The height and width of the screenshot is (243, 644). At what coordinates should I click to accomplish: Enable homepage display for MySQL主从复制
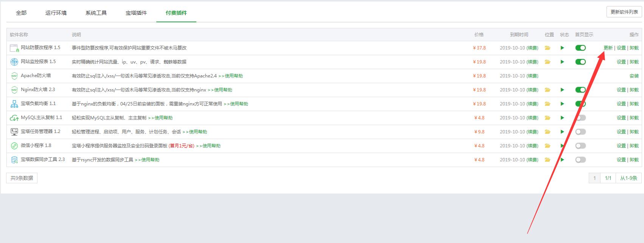click(x=580, y=118)
